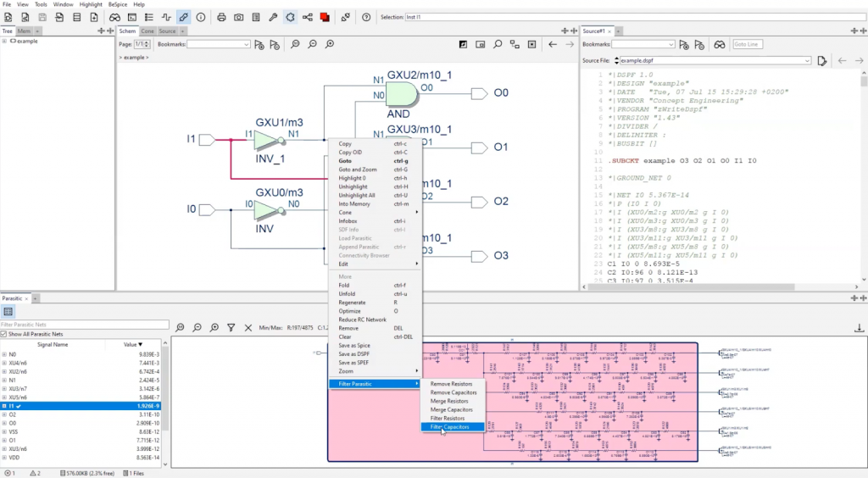This screenshot has width=868, height=478.
Task: Click the magnifier search icon in schematic toolbar
Action: click(498, 44)
